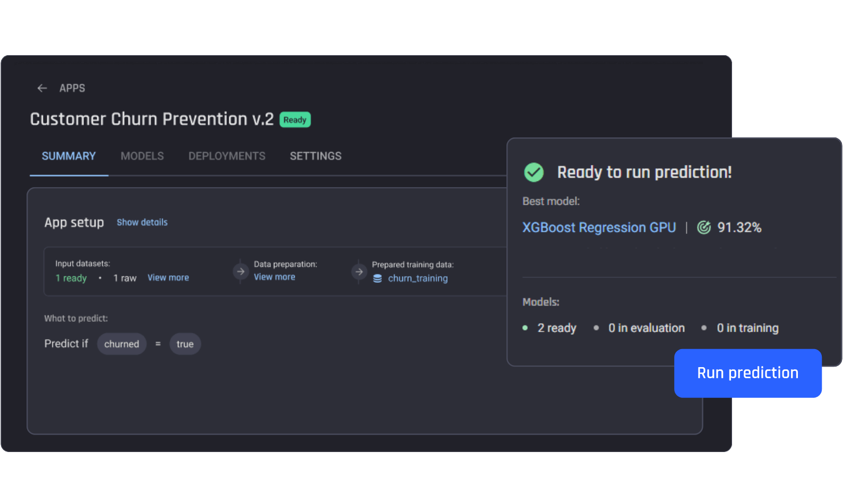Click the back arrow next to APPS
The height and width of the screenshot is (504, 843).
pos(42,88)
